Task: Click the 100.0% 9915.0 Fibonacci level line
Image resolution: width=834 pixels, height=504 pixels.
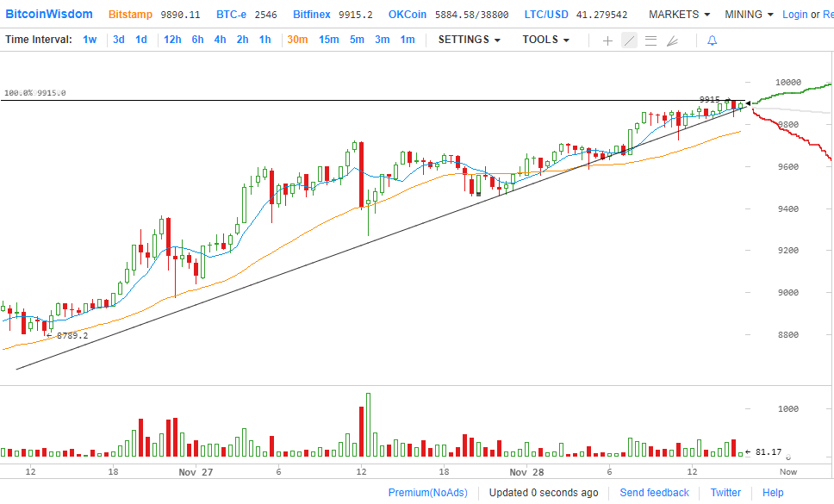Action: tap(345, 101)
